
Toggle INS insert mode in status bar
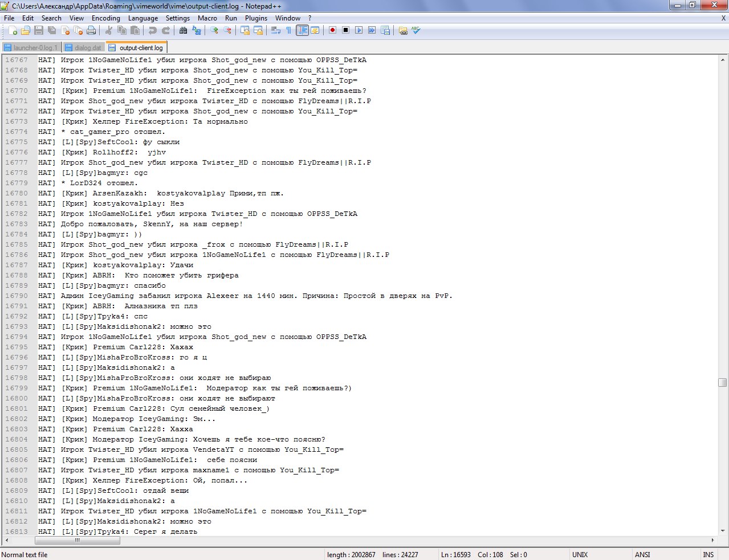click(x=708, y=554)
